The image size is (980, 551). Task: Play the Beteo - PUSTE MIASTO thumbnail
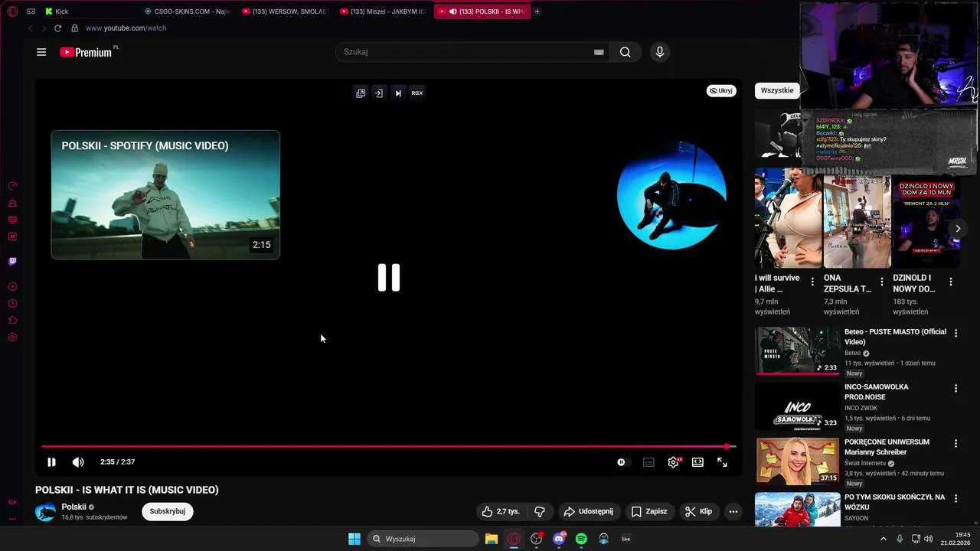pos(797,351)
